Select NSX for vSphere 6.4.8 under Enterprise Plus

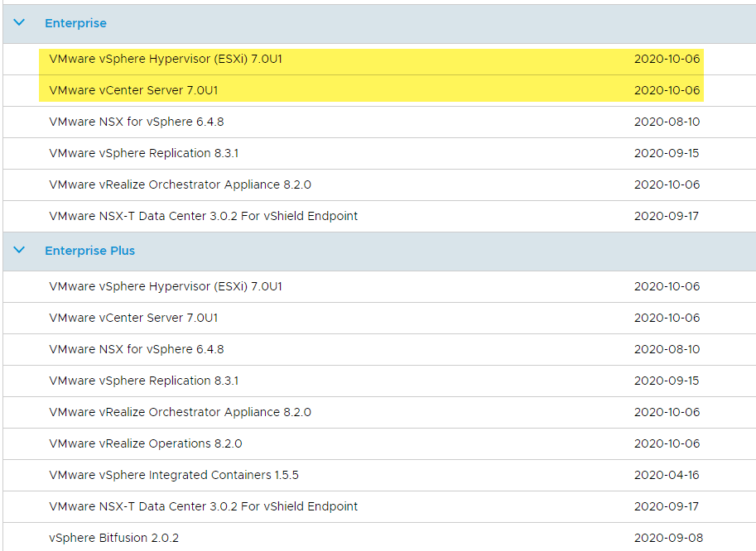(x=137, y=349)
